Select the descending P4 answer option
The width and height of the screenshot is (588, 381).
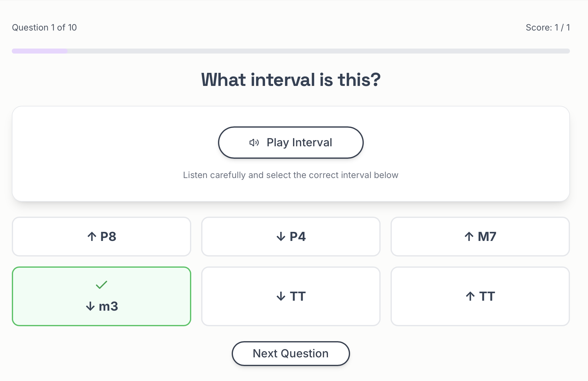point(291,237)
